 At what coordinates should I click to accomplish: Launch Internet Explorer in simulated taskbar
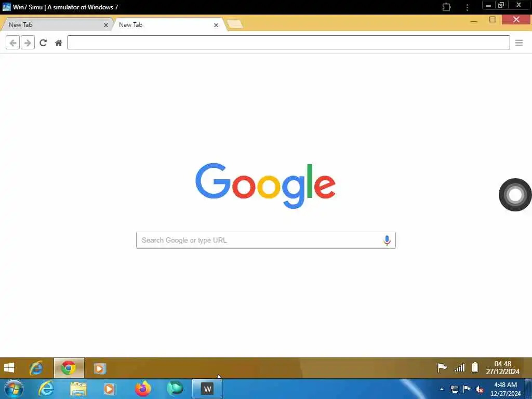tap(36, 368)
